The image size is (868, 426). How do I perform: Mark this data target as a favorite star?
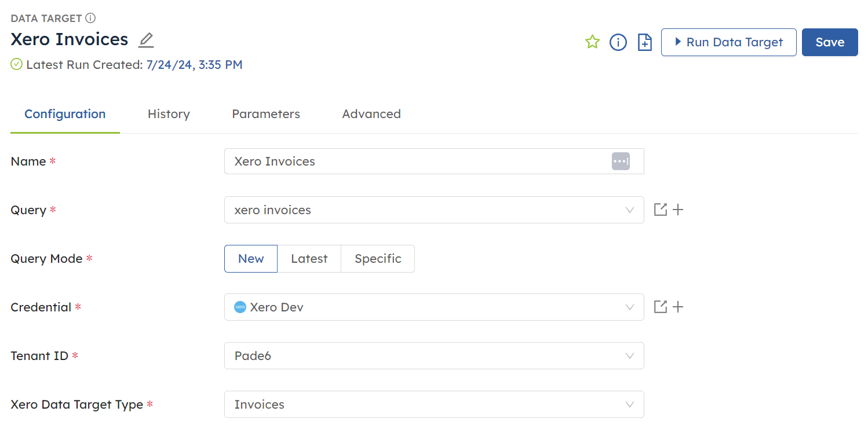pyautogui.click(x=592, y=42)
